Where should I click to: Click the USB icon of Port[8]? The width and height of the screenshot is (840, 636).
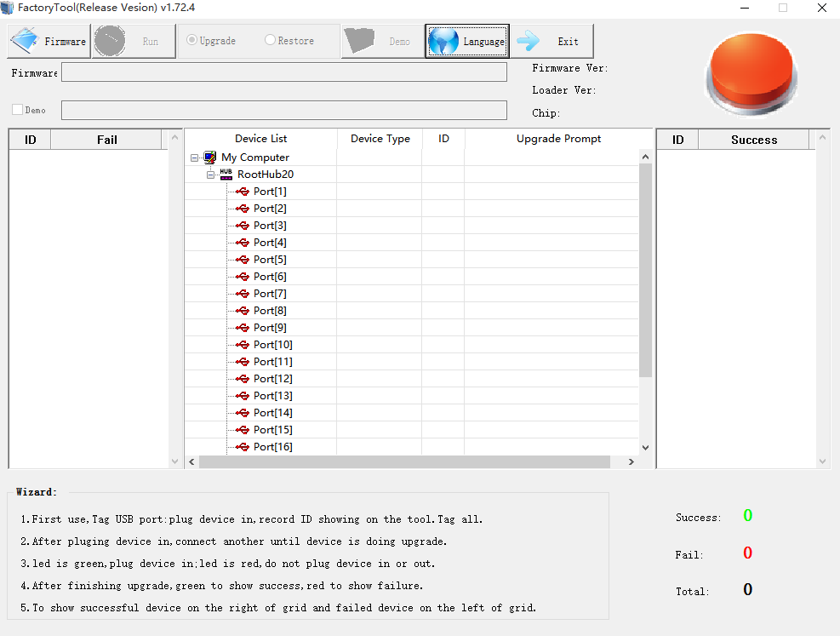(x=243, y=311)
